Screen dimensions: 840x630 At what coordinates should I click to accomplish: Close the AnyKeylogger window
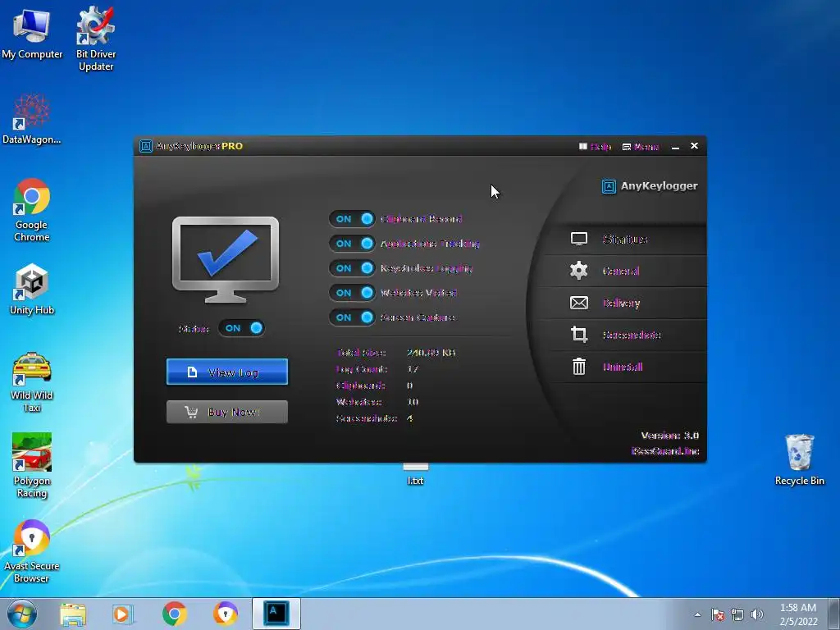(x=694, y=146)
